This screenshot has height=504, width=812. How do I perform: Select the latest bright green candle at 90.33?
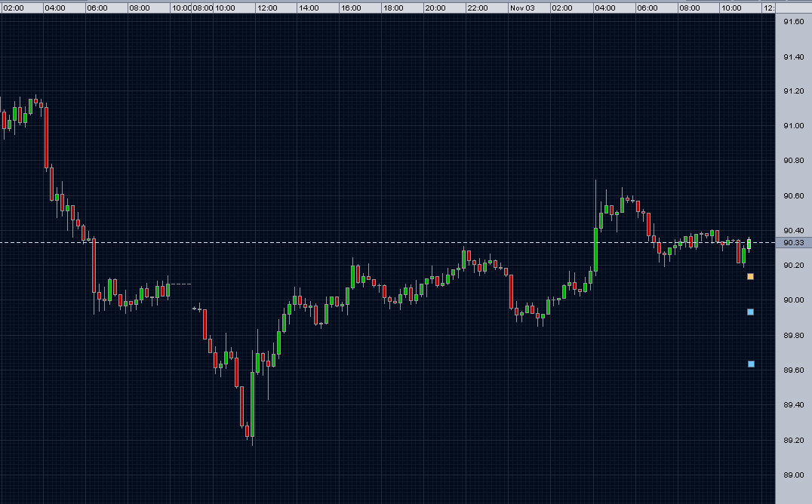[749, 244]
